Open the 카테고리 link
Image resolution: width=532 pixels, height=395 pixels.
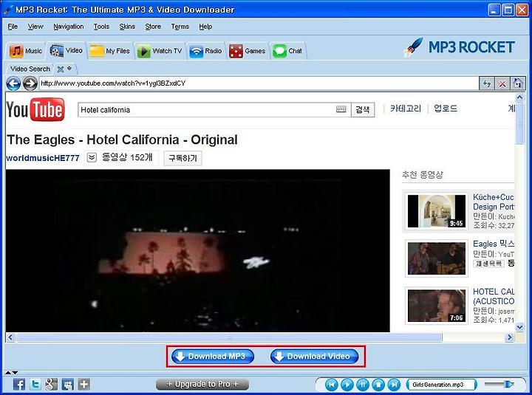406,109
